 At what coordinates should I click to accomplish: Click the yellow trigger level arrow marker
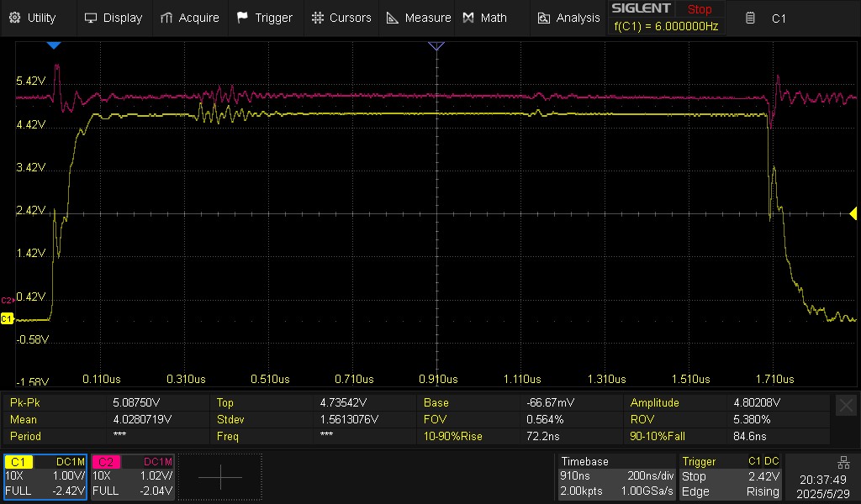853,214
